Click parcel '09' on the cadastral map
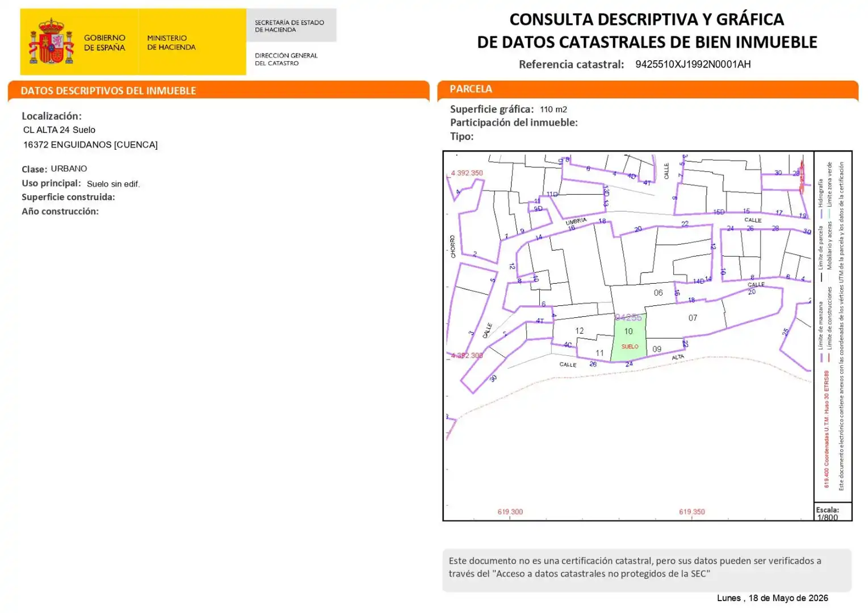Viewport: 868px width, 613px height. 657,349
